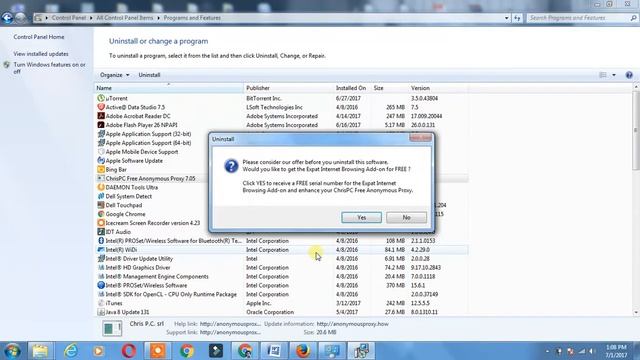This screenshot has height=360, width=640.
Task: Open Control Panel Home link
Action: click(39, 37)
